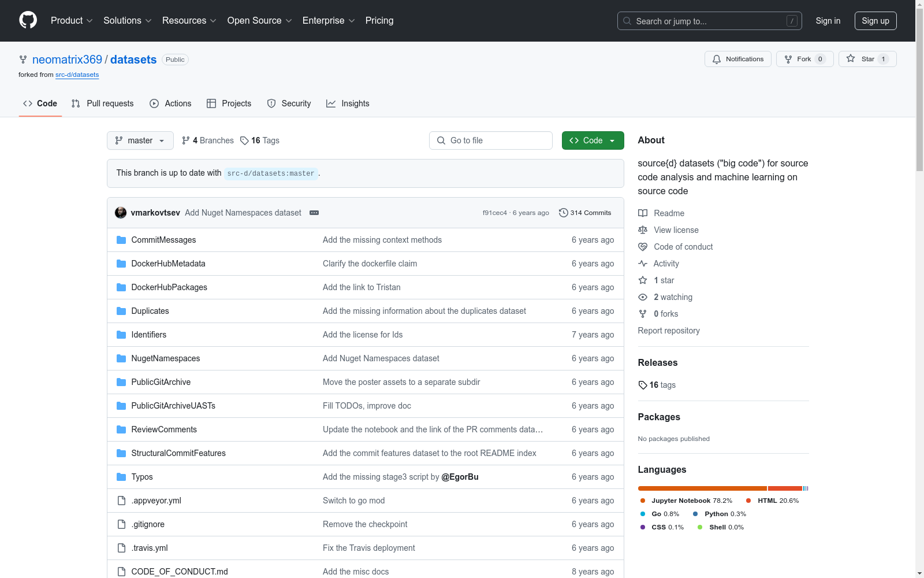Click the Report repository link

click(x=669, y=331)
